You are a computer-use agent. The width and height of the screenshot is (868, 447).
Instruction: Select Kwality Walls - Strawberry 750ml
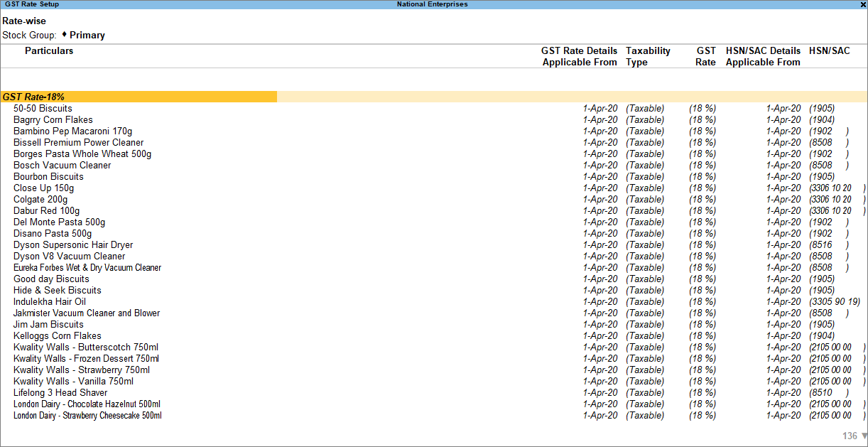click(x=82, y=370)
